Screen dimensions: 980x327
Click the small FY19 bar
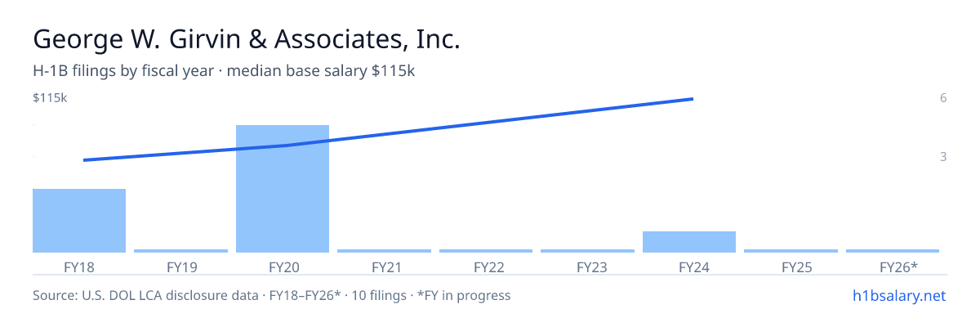tap(180, 251)
